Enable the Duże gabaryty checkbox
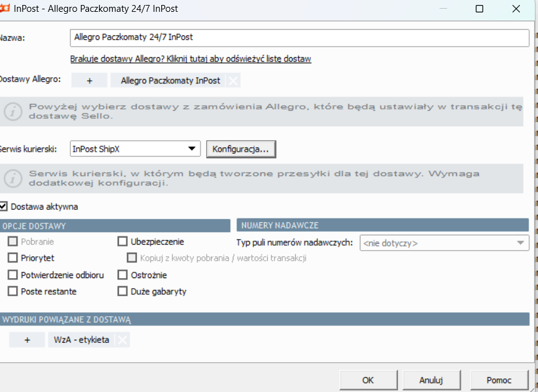This screenshot has width=538, height=392. click(123, 291)
